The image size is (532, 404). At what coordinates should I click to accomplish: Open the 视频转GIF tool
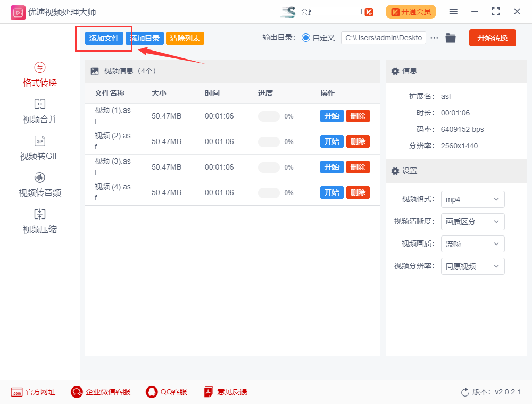pyautogui.click(x=40, y=148)
